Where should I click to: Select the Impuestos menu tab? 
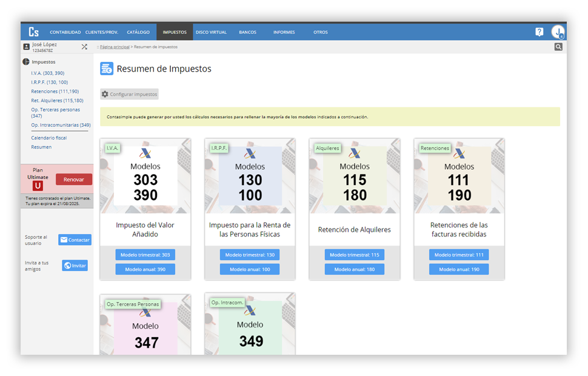coord(175,32)
